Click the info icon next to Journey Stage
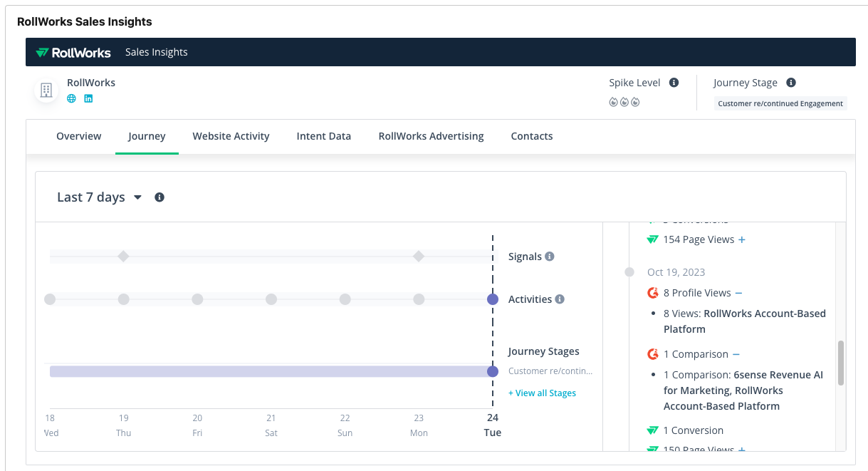The width and height of the screenshot is (868, 471). (790, 83)
